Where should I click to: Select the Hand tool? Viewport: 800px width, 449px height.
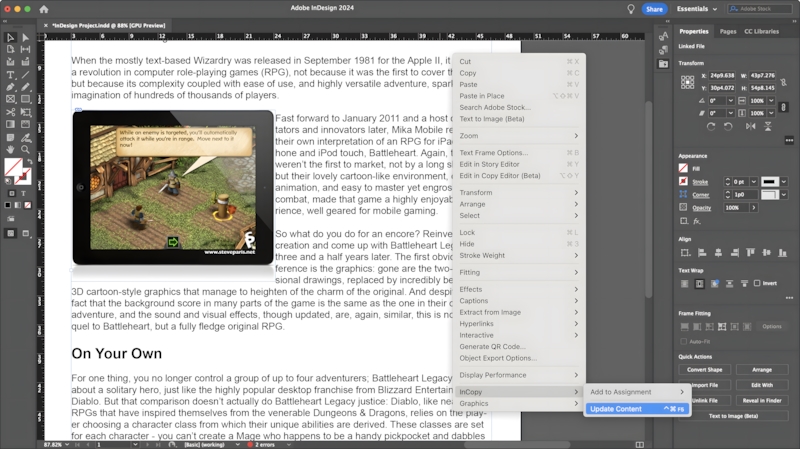10,149
